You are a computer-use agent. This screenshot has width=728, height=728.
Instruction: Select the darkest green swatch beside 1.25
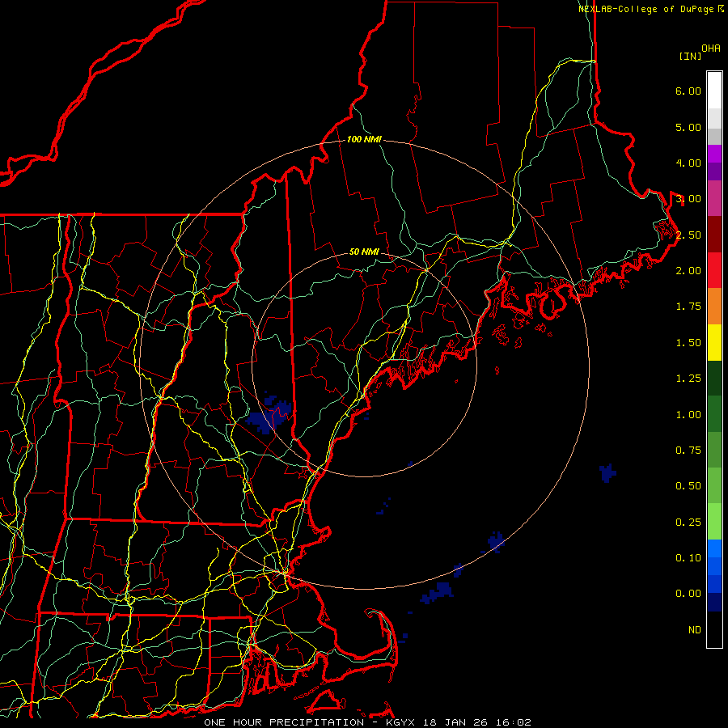714,378
